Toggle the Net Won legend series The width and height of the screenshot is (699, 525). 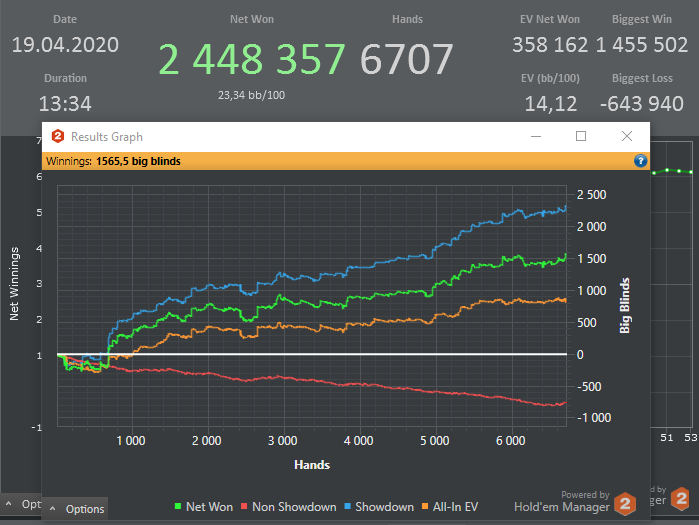coord(204,507)
